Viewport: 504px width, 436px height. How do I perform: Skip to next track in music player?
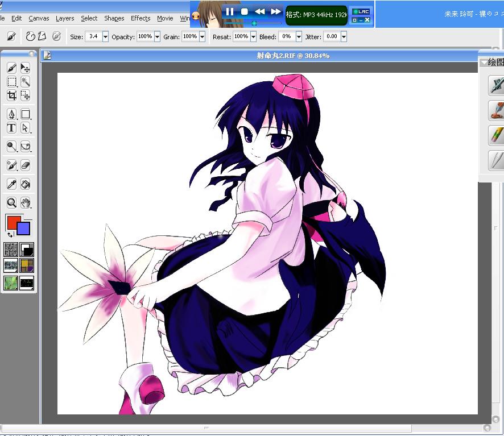(275, 12)
